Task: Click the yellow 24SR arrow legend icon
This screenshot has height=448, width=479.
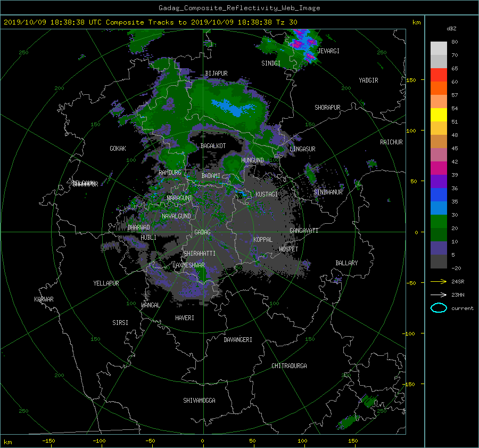Action: [439, 281]
